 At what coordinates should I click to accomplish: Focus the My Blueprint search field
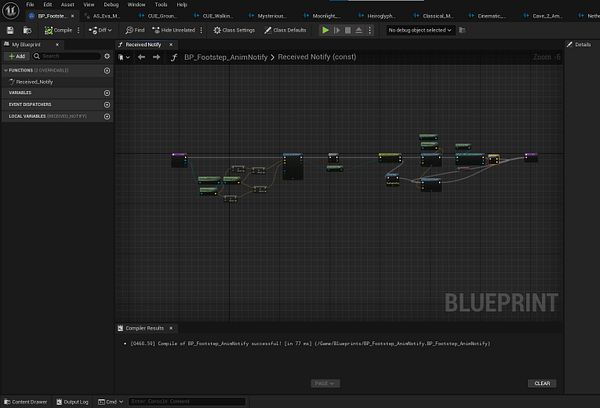pos(67,56)
